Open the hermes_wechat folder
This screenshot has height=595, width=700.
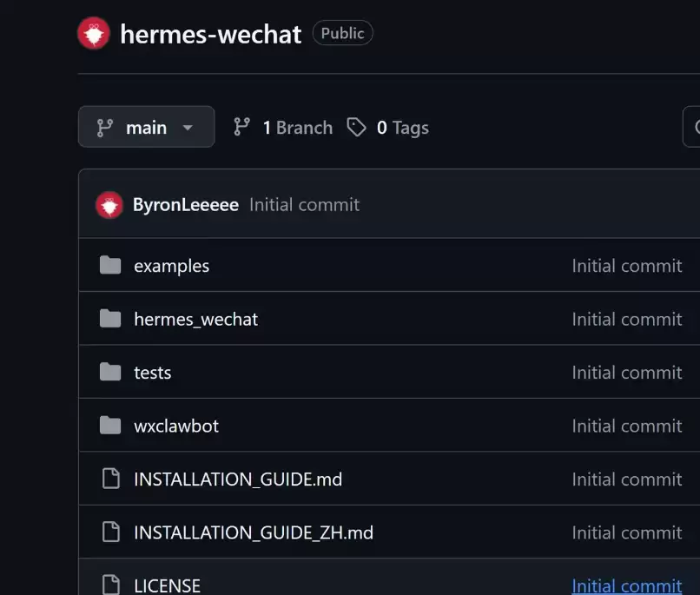[196, 320]
